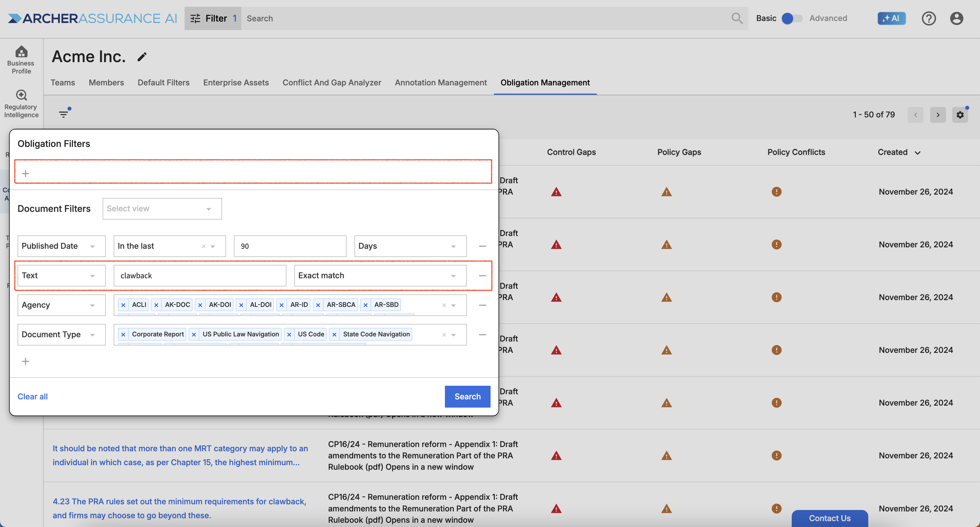Open the 'In the last' operator dropdown
This screenshot has height=527, width=980.
click(170, 246)
